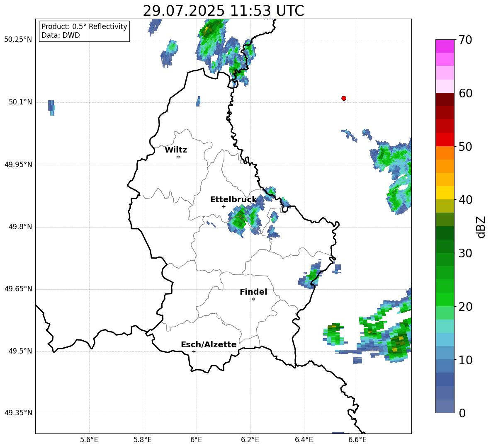Click the 49.8°N latitude label
The image size is (491, 448).
[x=20, y=227]
